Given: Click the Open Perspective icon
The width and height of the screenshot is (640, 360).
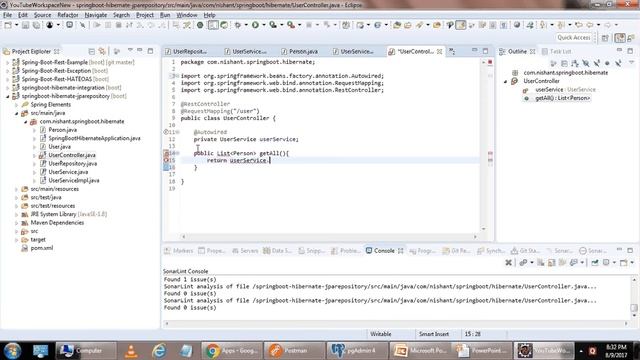Looking at the screenshot, I should click(x=605, y=38).
